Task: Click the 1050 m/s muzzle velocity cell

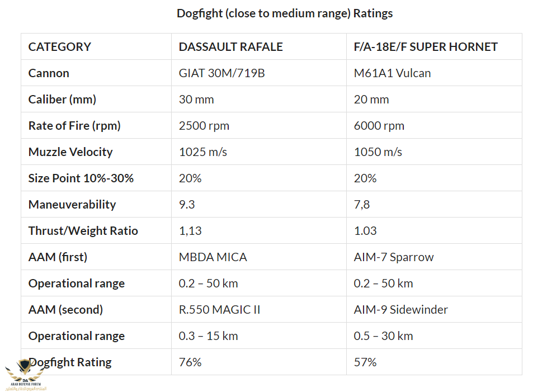Action: (x=378, y=152)
